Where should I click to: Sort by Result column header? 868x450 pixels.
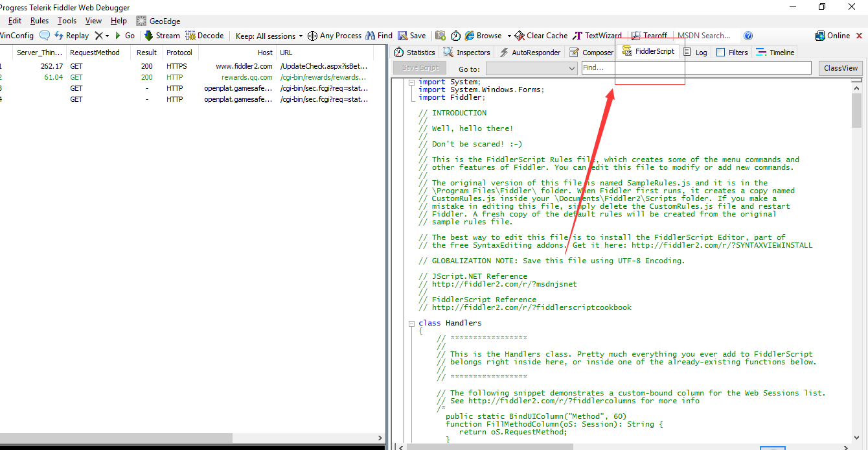146,53
